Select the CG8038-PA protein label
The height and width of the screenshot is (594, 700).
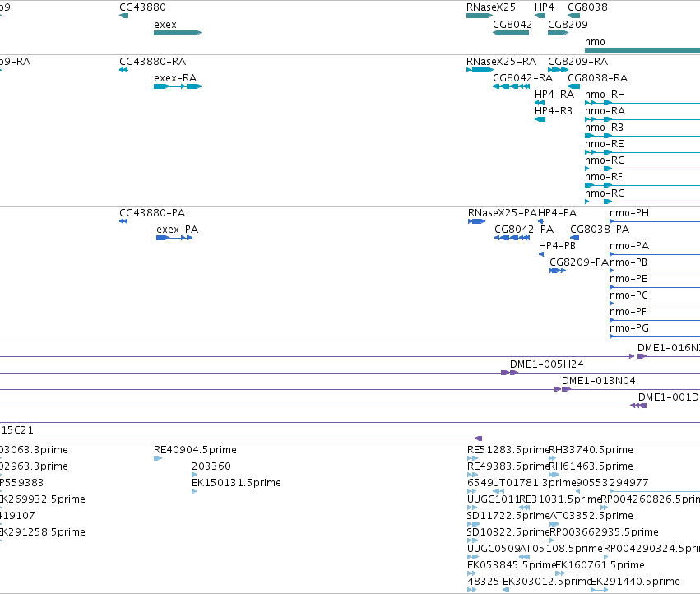tap(600, 230)
